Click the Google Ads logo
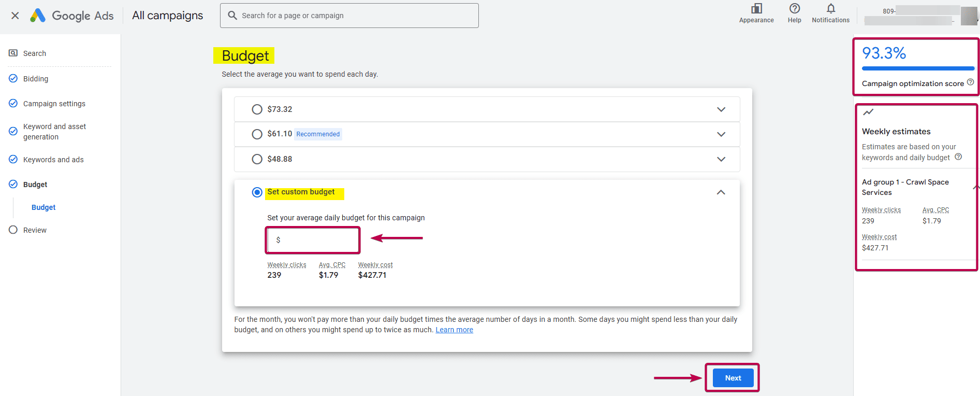The image size is (980, 396). click(x=71, y=16)
